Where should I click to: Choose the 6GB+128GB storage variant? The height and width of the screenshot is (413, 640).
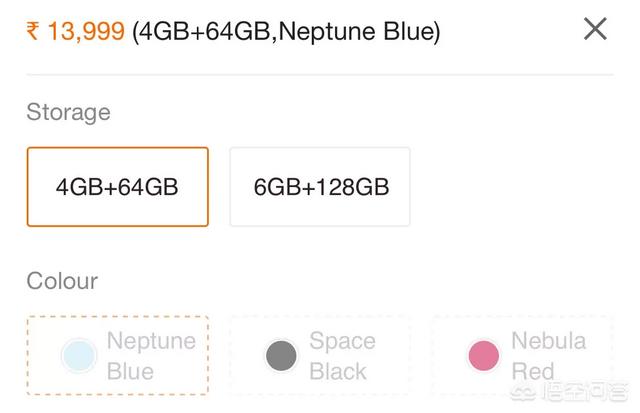tap(320, 187)
